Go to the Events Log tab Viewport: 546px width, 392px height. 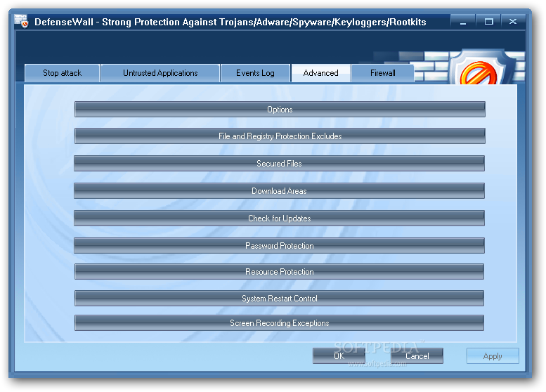pyautogui.click(x=255, y=73)
